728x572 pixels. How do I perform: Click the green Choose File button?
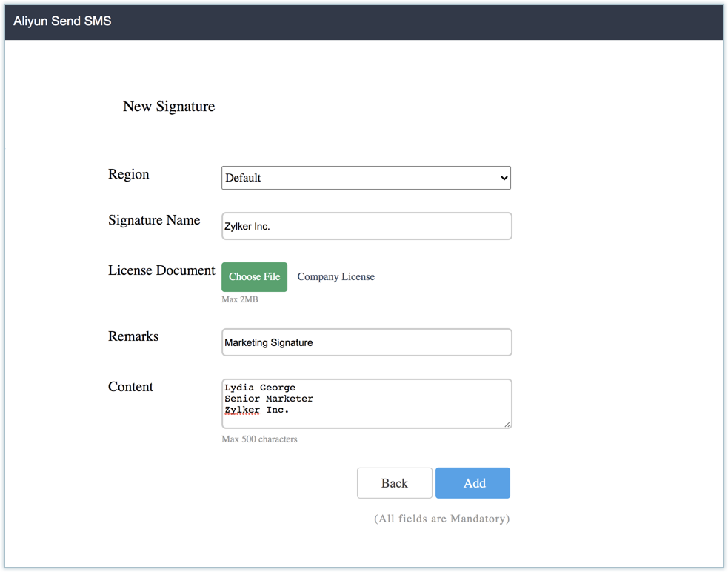(255, 277)
